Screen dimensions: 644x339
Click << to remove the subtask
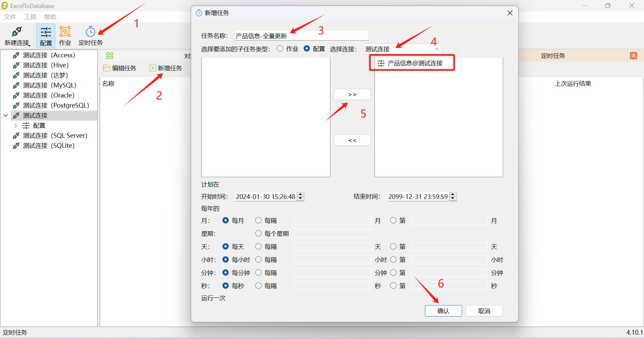point(352,140)
